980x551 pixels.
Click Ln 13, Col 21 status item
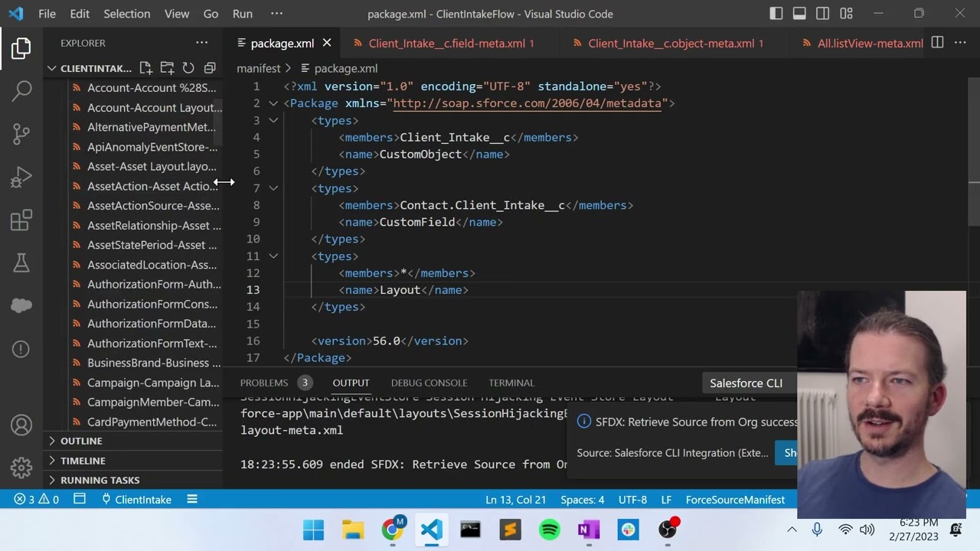[515, 500]
